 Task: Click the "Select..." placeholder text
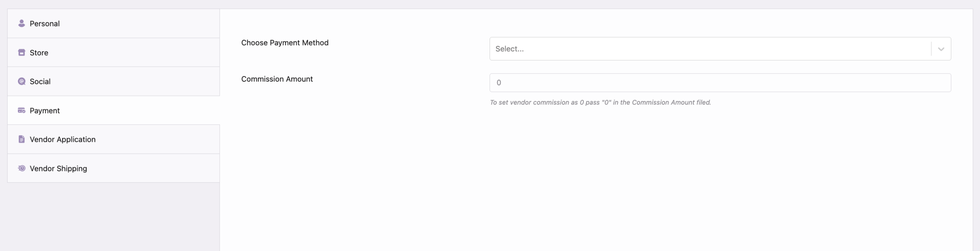point(510,49)
